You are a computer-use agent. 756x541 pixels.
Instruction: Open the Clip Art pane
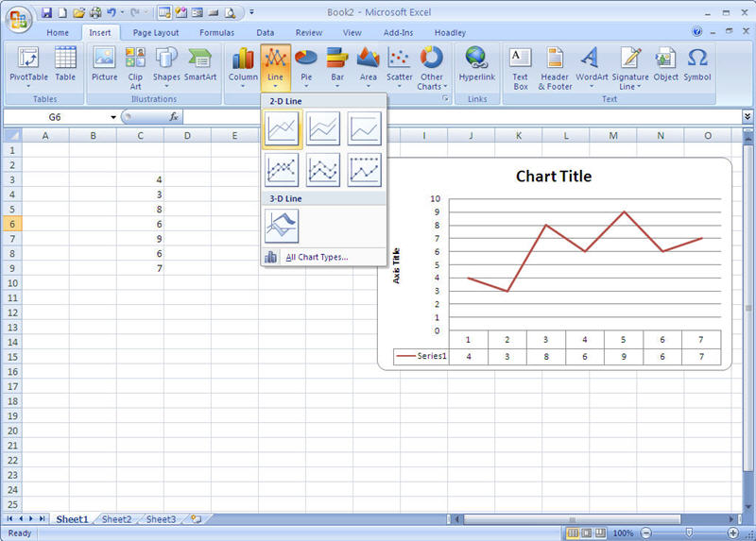(x=135, y=67)
